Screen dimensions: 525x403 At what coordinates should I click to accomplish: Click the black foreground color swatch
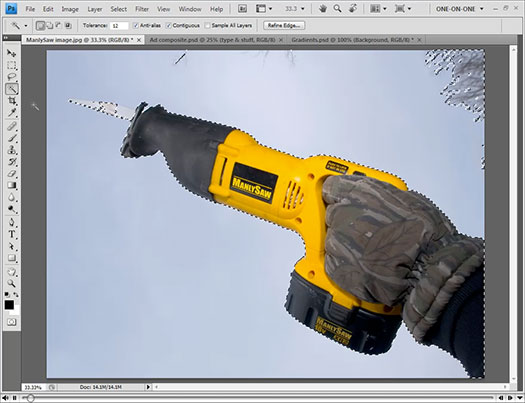coord(9,305)
